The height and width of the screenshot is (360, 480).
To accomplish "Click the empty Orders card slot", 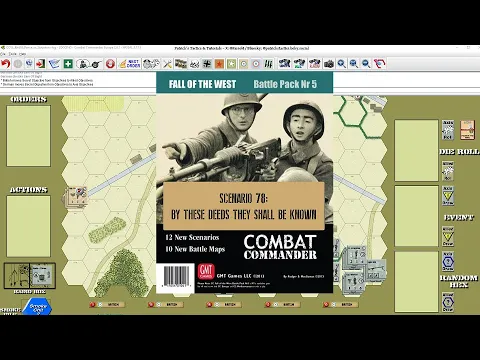I will [28, 136].
